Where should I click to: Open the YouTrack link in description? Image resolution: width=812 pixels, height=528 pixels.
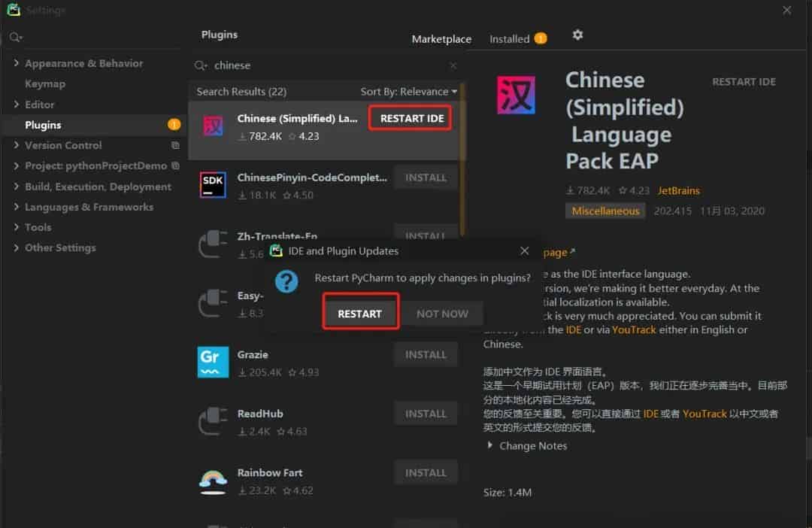click(634, 329)
